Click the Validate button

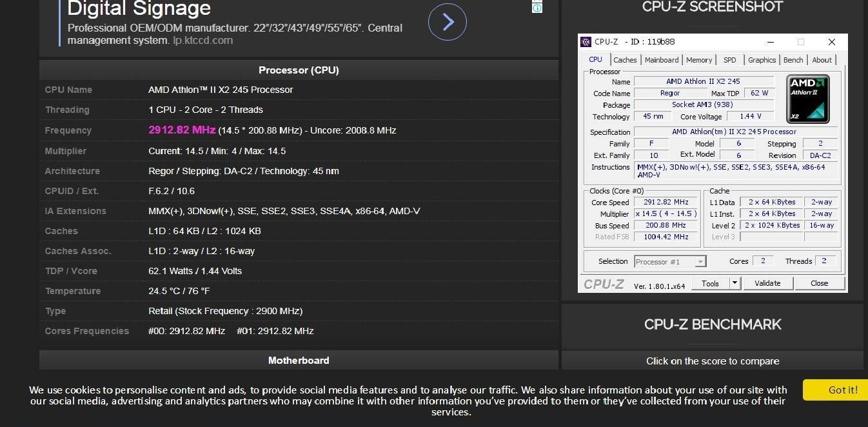click(767, 283)
